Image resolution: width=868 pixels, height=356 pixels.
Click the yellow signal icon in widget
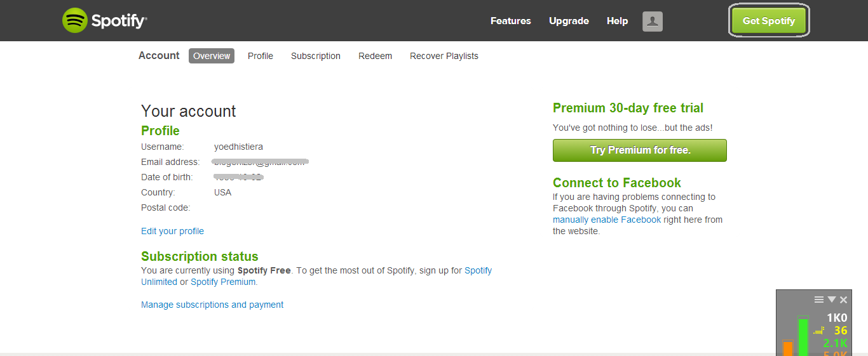[818, 331]
